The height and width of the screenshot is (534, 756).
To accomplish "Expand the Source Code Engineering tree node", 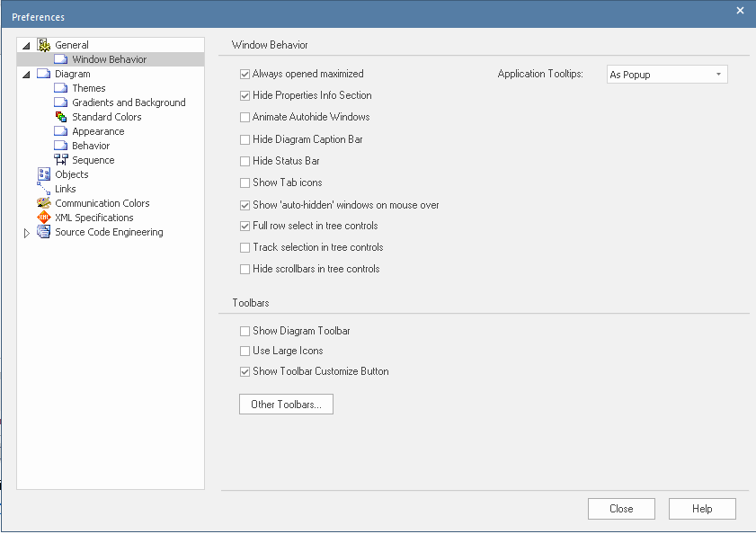I will (x=26, y=231).
